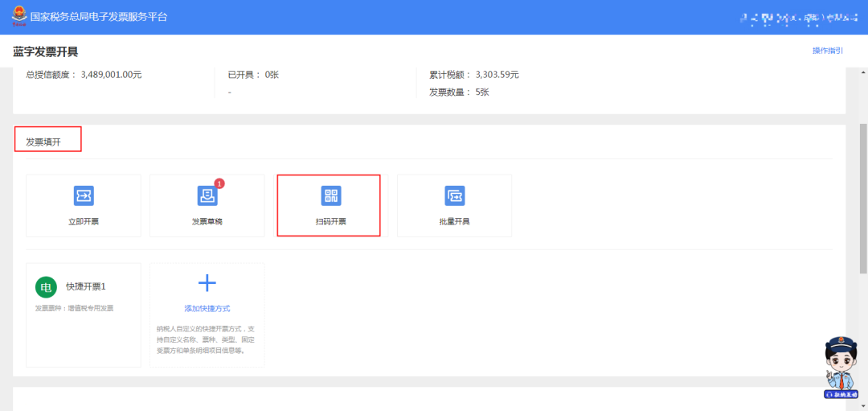868x411 pixels.
Task: Click the scrollbar down arrow
Action: point(863,406)
